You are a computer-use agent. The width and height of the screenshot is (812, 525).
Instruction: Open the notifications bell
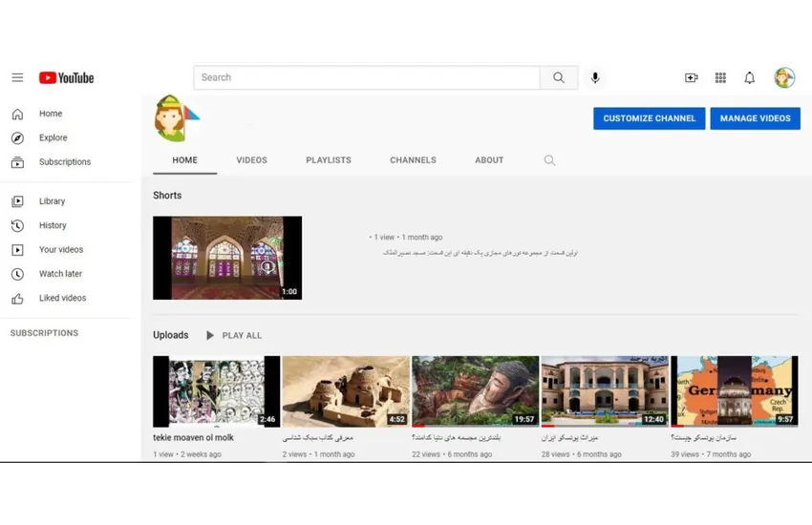(x=750, y=77)
